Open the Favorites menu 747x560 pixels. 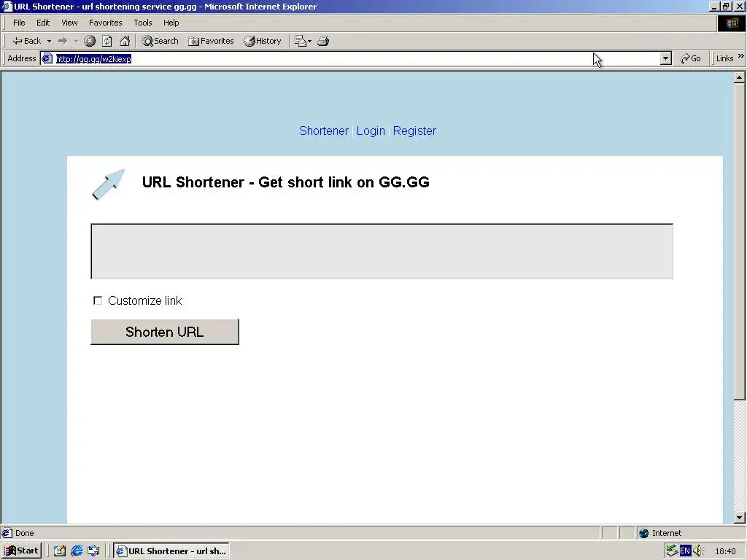click(105, 23)
